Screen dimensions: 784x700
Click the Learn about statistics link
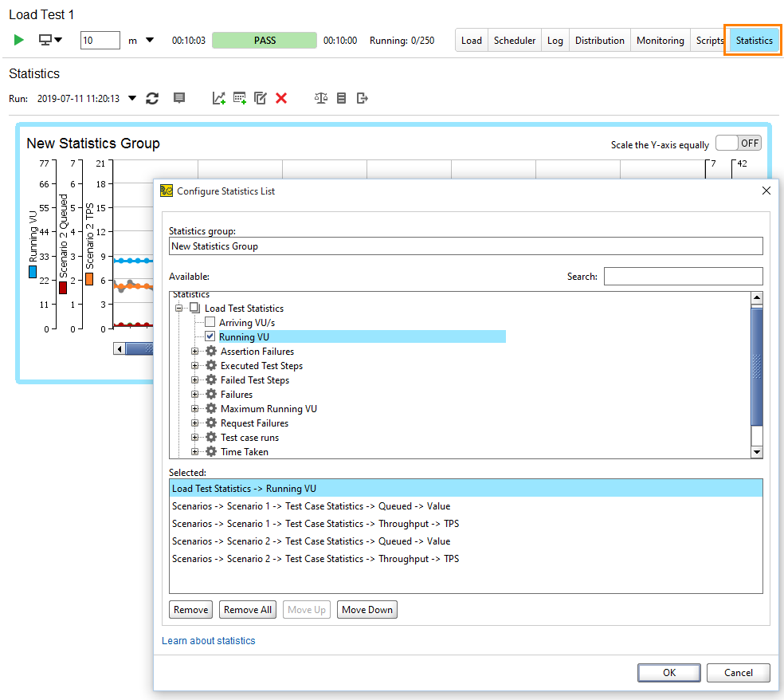(x=208, y=640)
